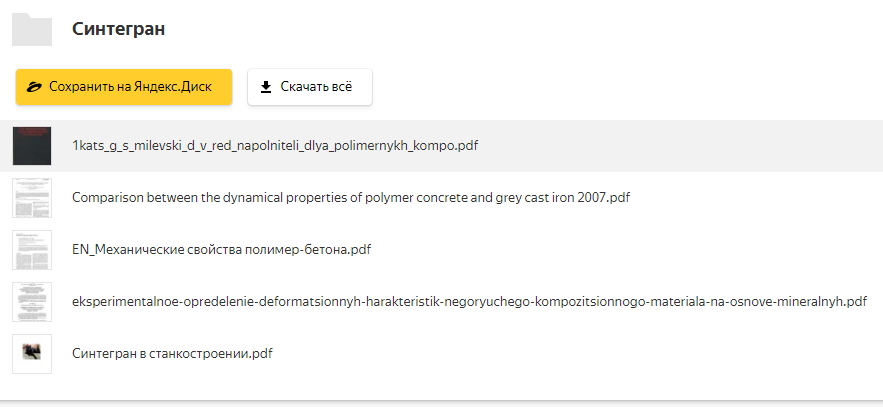Click empty row space right of 1kats file name
This screenshot has width=883, height=407.
tap(680, 145)
